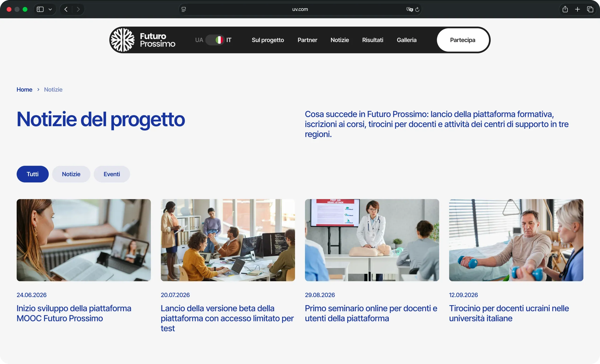Open the Galleria menu item
Screen dimensions: 600x364
pyautogui.click(x=407, y=40)
